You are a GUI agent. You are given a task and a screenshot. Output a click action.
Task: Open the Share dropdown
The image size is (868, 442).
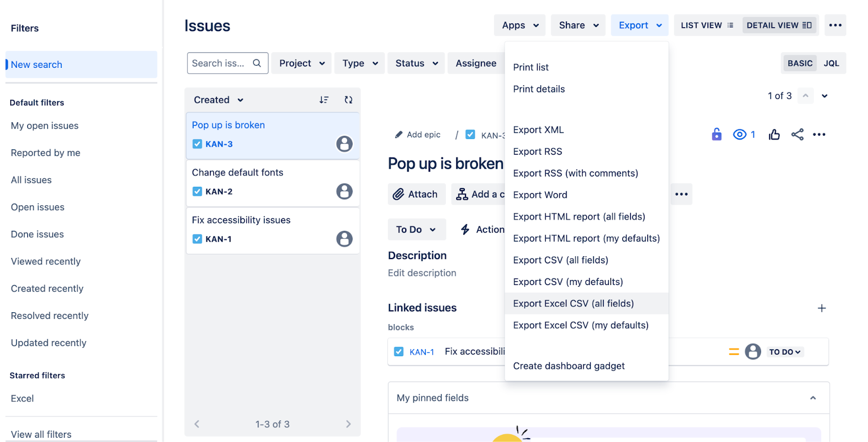click(578, 25)
